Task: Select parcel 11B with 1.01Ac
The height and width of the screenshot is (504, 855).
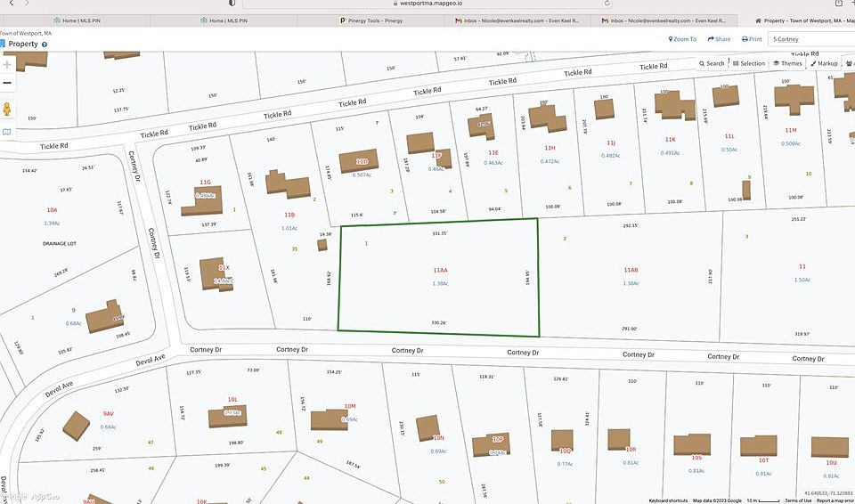Action: (289, 215)
